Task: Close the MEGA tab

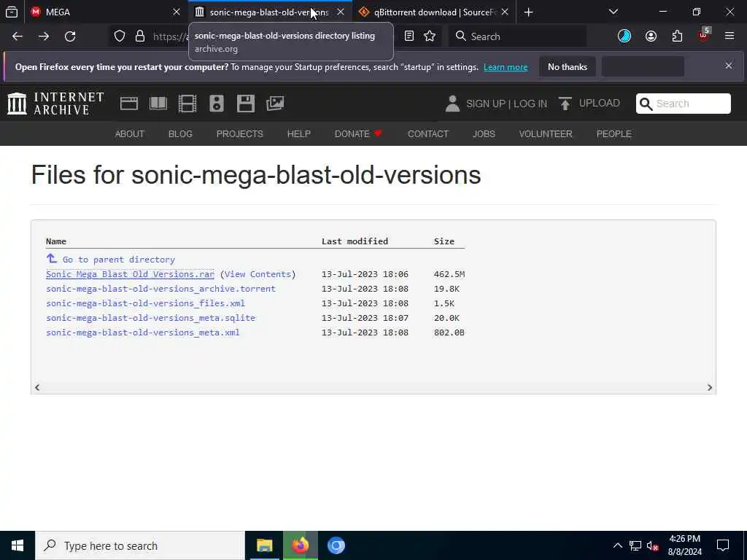Action: coord(177,12)
